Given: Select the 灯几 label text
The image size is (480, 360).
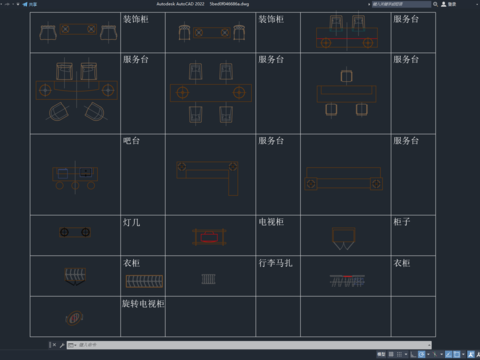Looking at the screenshot, I should (x=131, y=222).
